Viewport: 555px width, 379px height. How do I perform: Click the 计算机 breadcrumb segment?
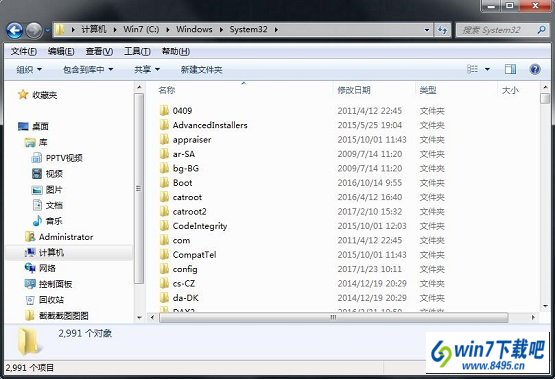point(94,29)
